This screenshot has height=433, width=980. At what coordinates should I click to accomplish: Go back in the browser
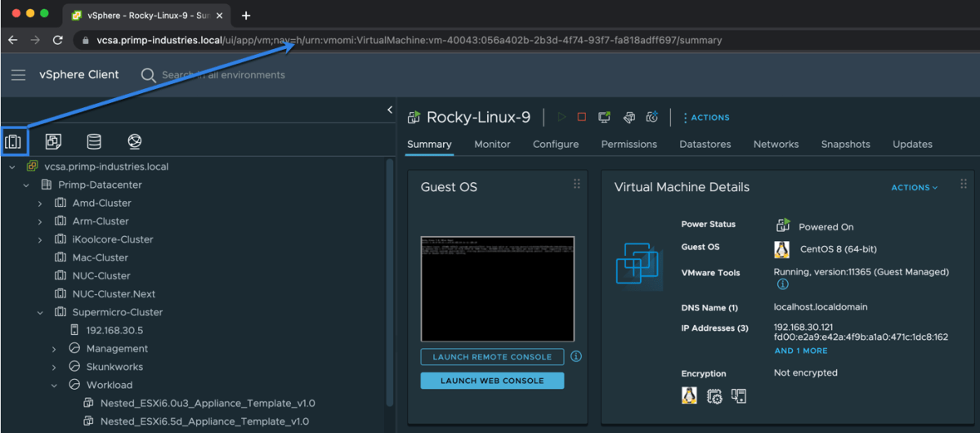(x=14, y=40)
